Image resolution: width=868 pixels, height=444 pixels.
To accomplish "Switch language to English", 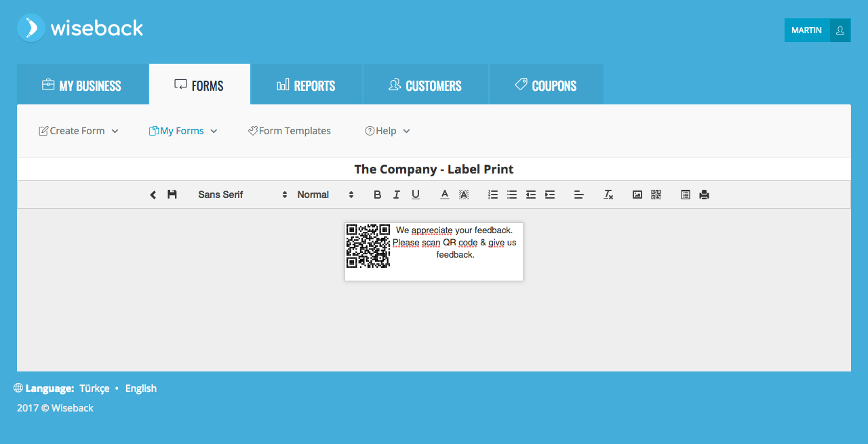I will [x=141, y=388].
